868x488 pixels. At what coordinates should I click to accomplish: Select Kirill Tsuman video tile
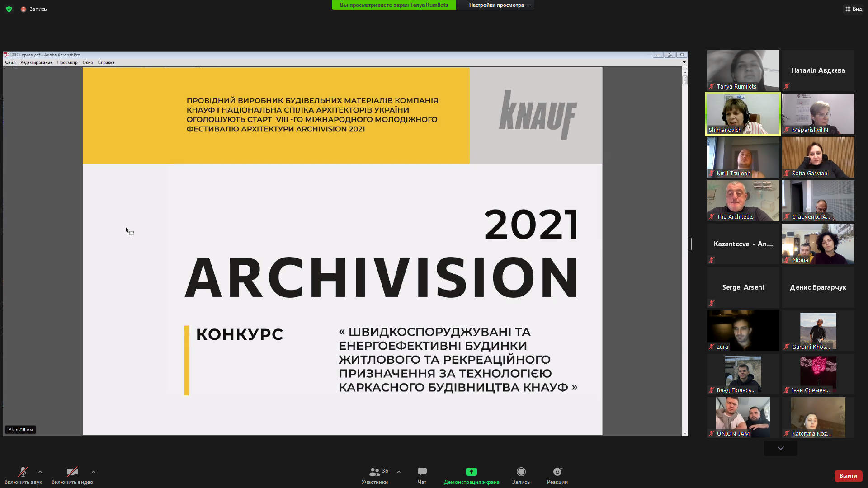[x=743, y=157]
